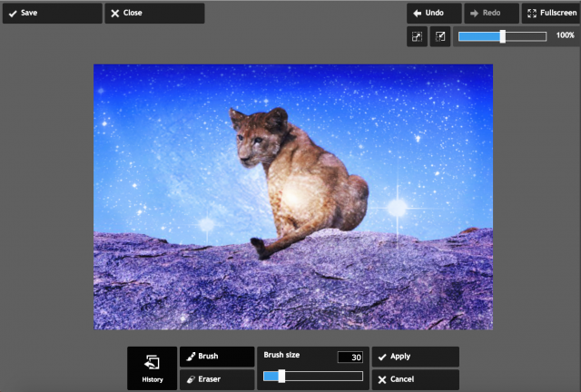This screenshot has height=392, width=581.
Task: Close the image editor
Action: [x=153, y=14]
